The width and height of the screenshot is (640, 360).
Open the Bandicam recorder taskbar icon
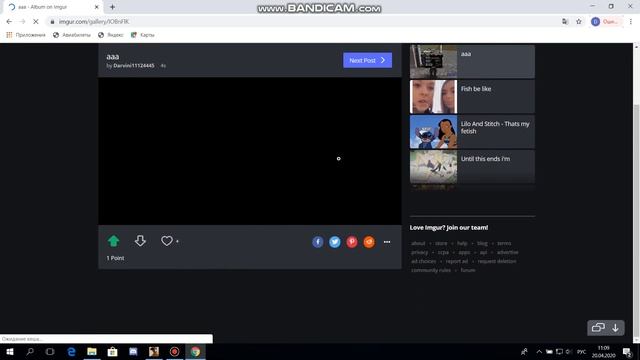(174, 351)
